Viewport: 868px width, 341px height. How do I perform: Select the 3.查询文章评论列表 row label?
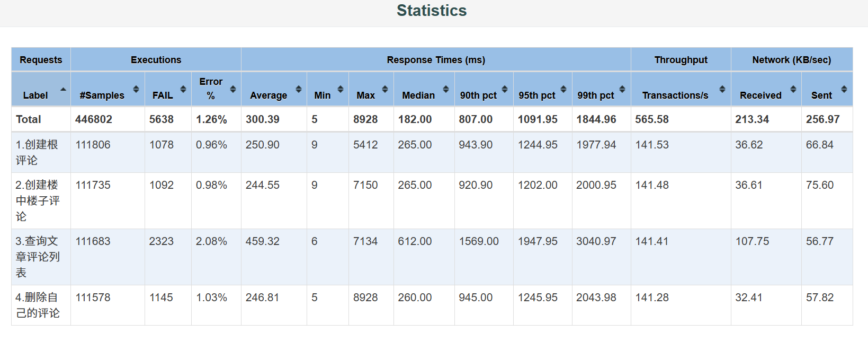38,257
